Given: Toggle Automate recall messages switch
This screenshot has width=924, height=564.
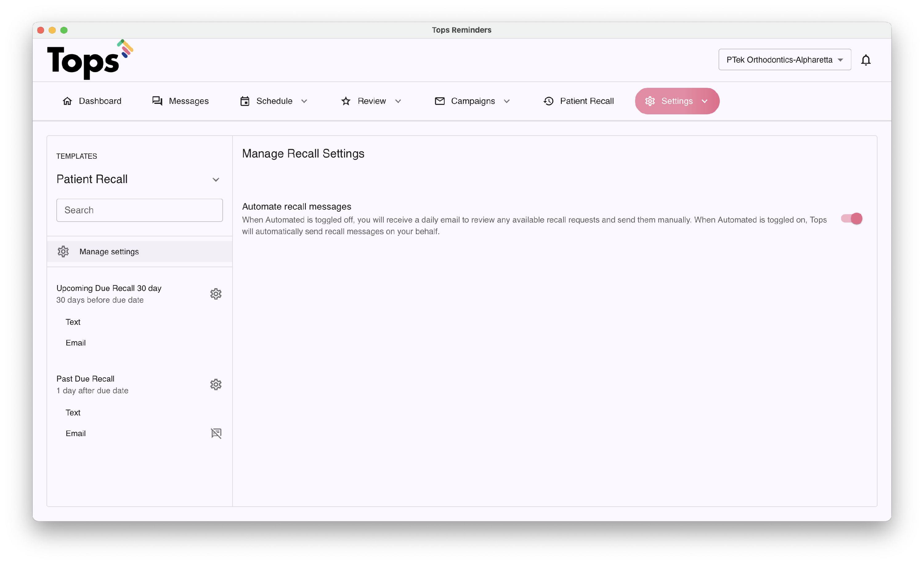Looking at the screenshot, I should (851, 219).
